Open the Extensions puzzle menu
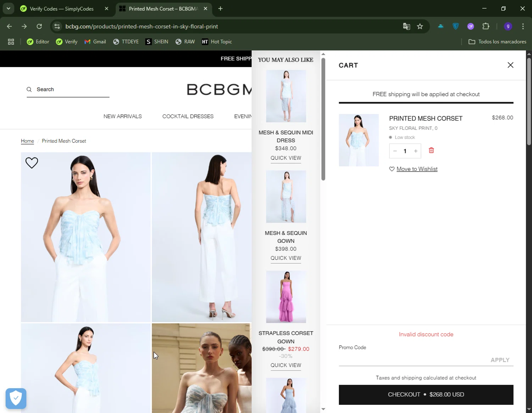Image resolution: width=532 pixels, height=413 pixels. pyautogui.click(x=486, y=26)
